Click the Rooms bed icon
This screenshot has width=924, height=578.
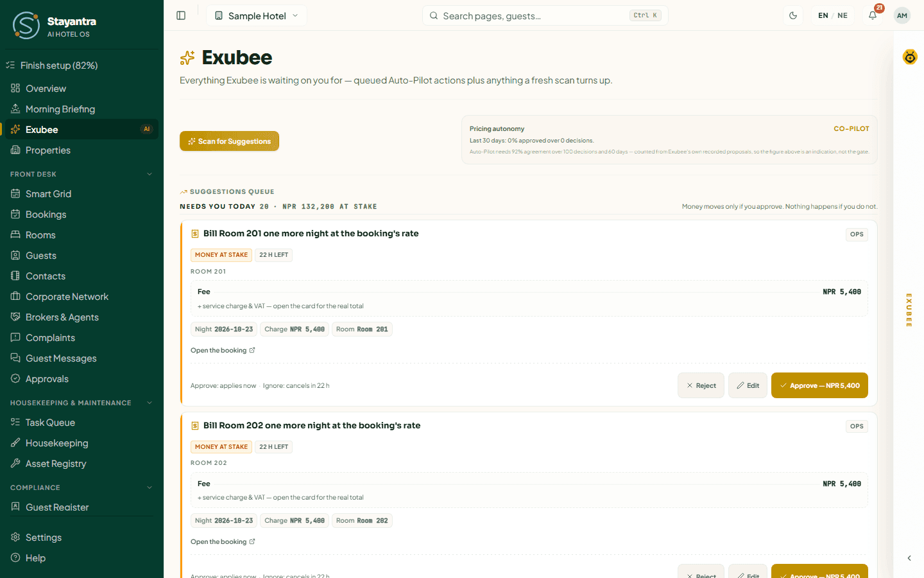15,235
